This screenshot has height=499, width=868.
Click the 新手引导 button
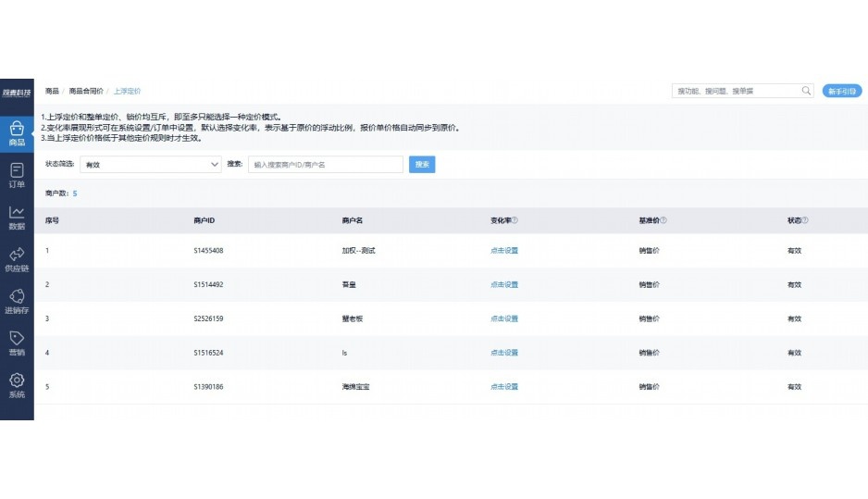point(841,91)
